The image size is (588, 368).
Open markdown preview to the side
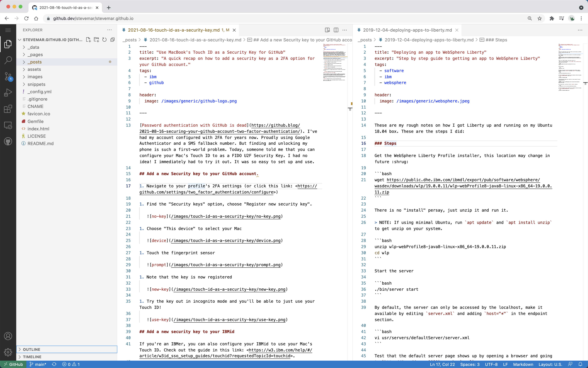(327, 30)
